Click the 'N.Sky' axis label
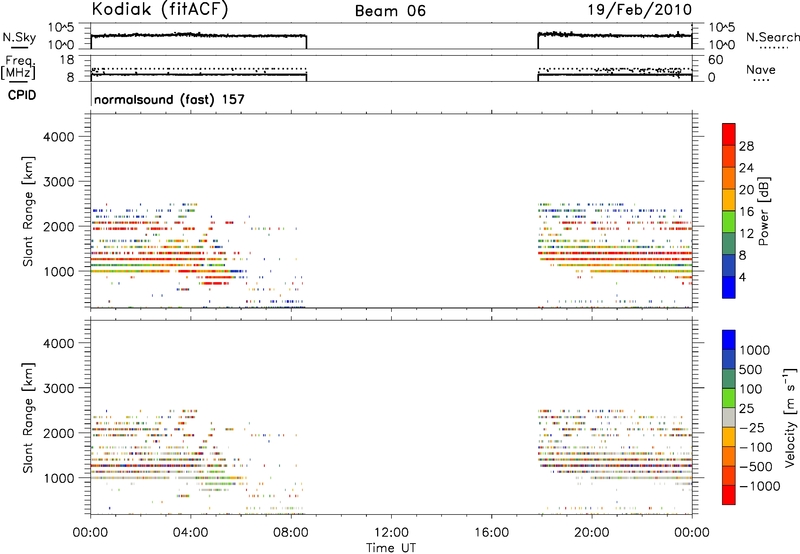This screenshot has height=554, width=800. pos(19,37)
